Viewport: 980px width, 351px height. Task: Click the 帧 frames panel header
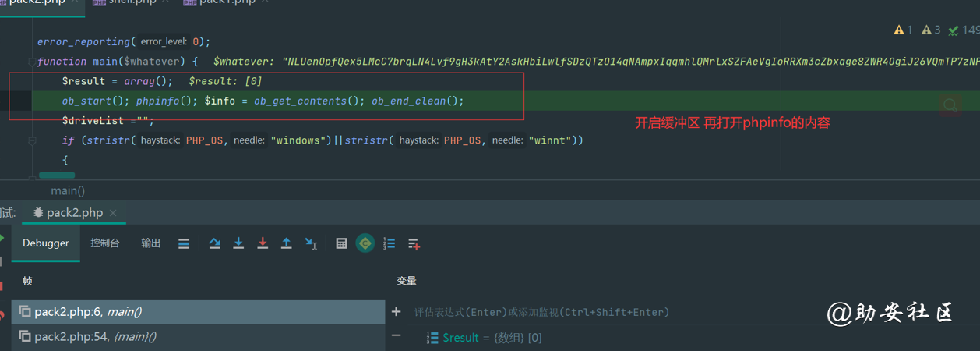27,281
